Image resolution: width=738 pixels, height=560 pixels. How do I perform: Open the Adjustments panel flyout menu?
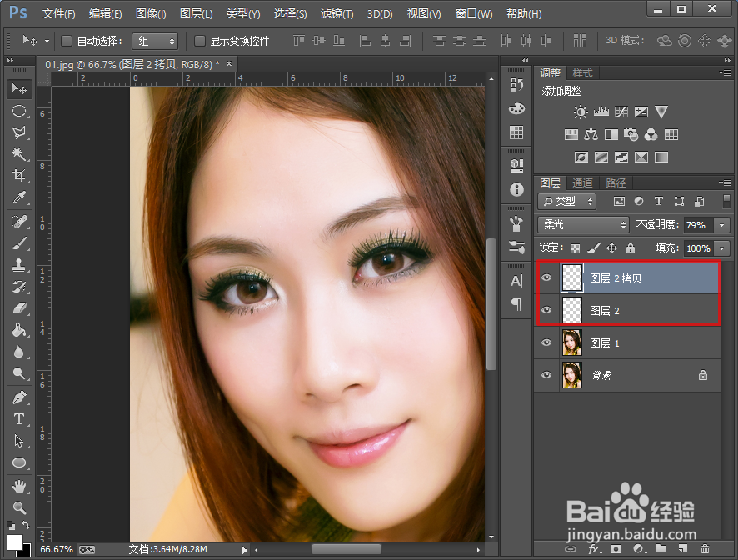(x=725, y=73)
